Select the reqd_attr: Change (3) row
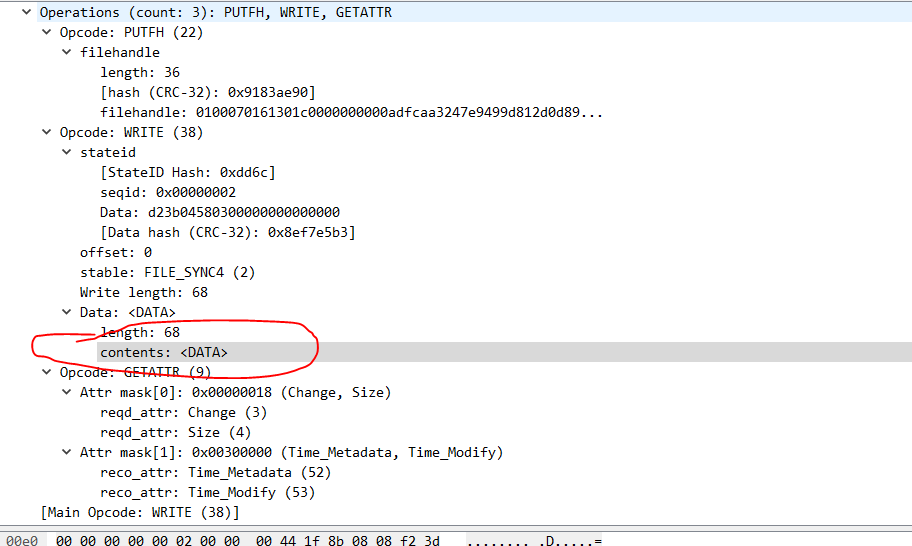 [183, 412]
